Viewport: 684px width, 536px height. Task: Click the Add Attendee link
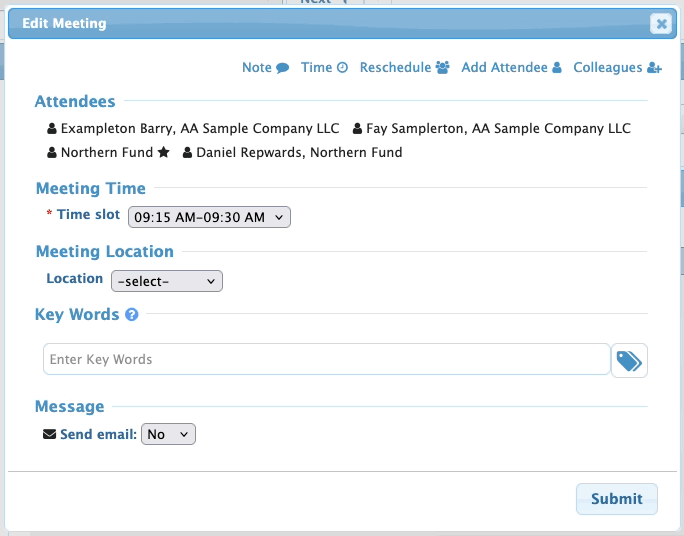504,68
